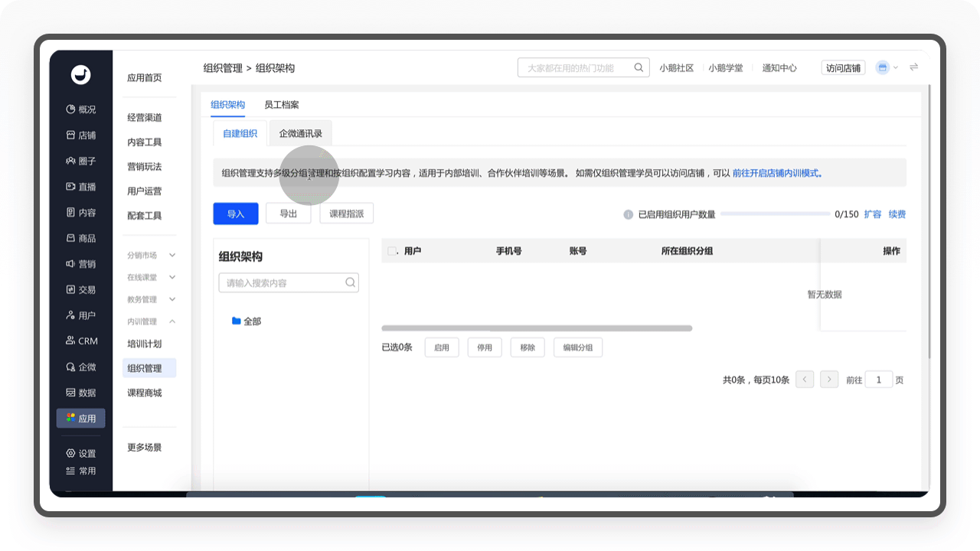Screen dimensions: 980x551
Task: Open 小鹅学堂 link in header
Action: click(x=726, y=67)
